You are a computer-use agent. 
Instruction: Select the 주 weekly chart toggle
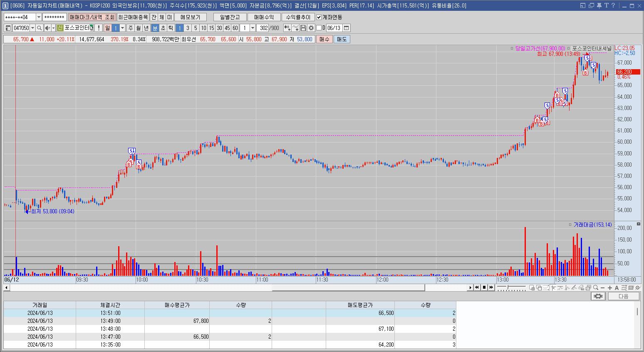pyautogui.click(x=131, y=28)
